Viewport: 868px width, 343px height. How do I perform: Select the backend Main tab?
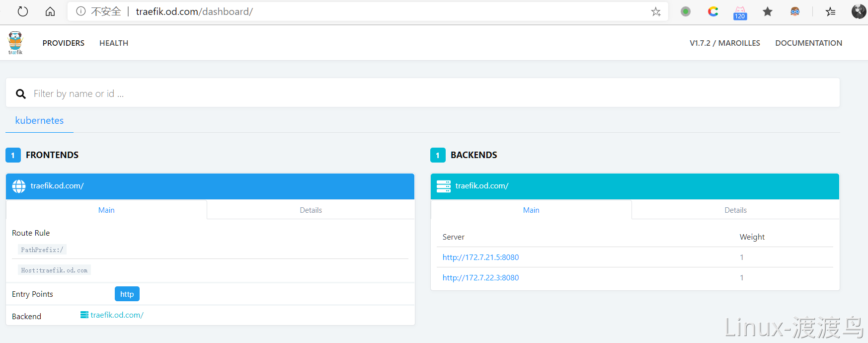click(x=531, y=210)
